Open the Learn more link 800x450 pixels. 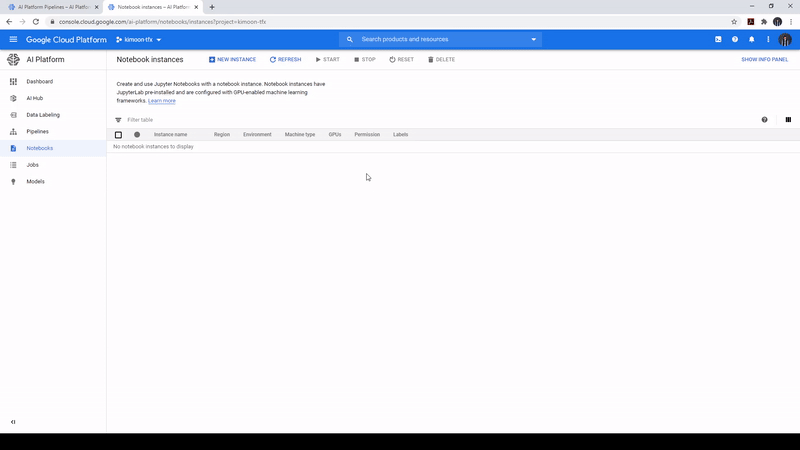(162, 101)
